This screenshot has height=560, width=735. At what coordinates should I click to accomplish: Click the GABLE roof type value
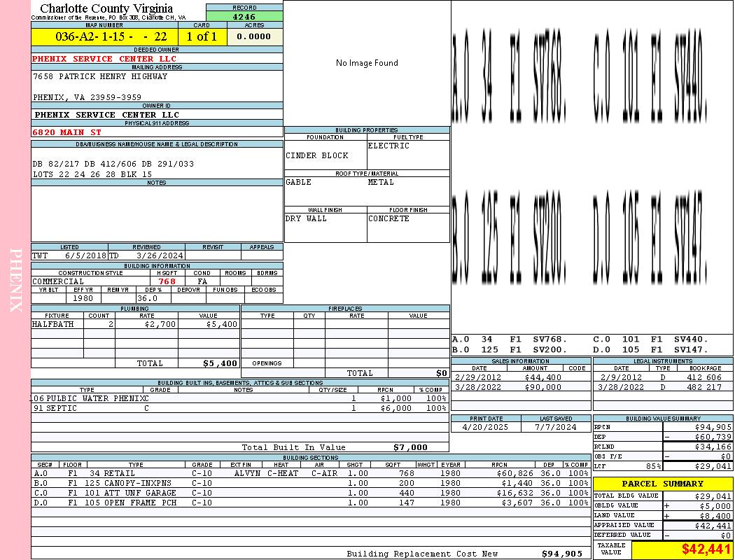point(299,182)
